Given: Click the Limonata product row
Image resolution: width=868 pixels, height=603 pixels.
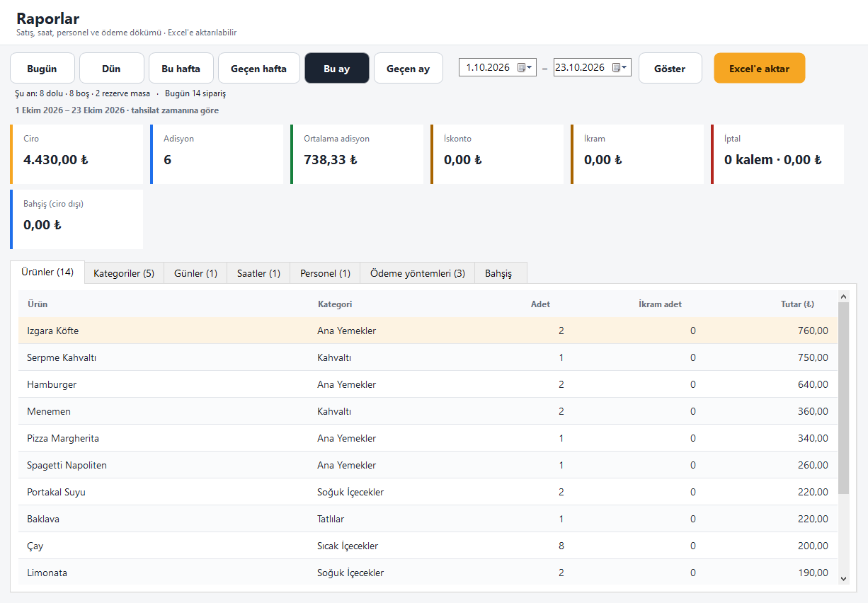Looking at the screenshot, I should (x=428, y=573).
